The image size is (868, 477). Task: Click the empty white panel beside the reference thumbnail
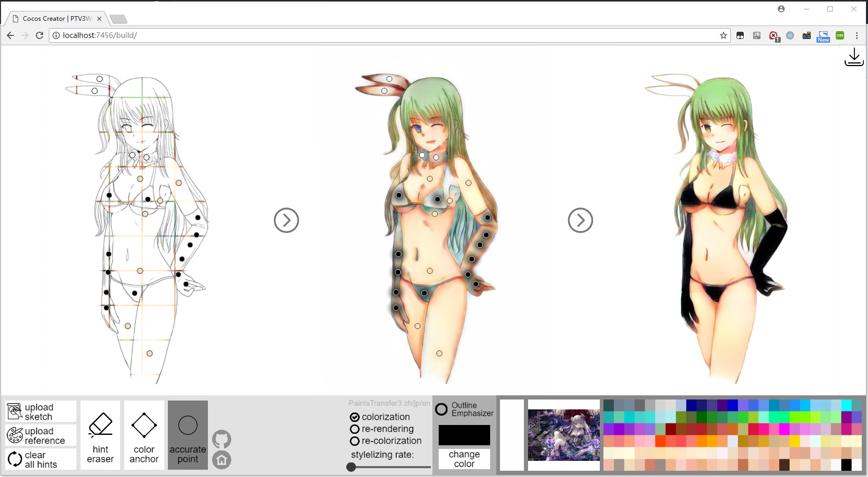tap(512, 435)
